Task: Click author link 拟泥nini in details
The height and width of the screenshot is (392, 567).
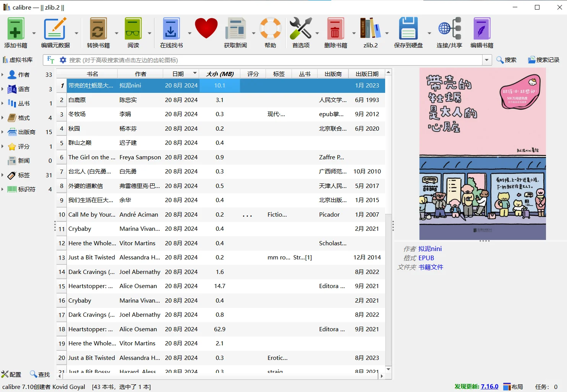Action: click(430, 249)
